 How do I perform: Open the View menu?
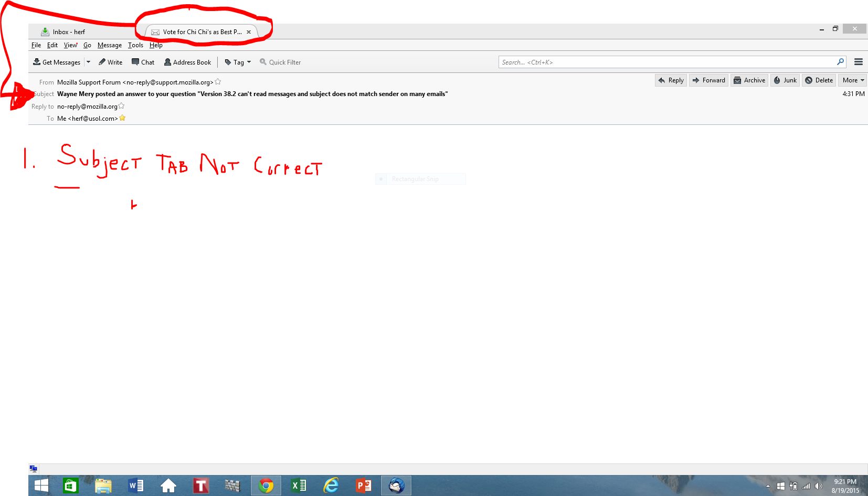click(x=70, y=45)
